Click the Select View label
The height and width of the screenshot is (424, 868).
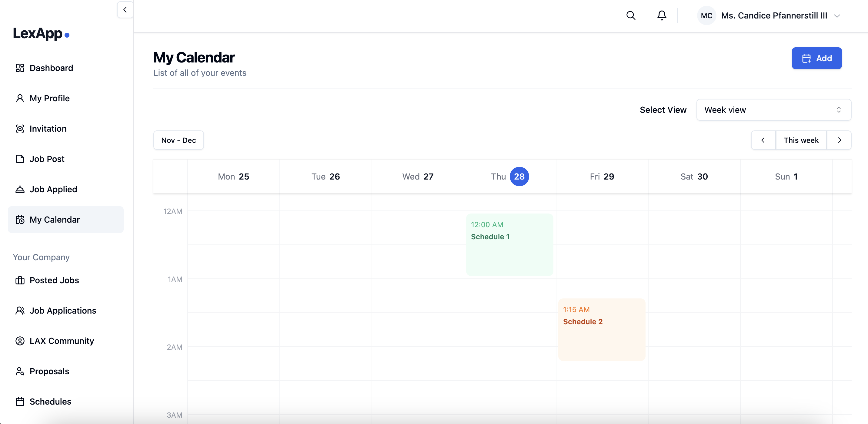[x=663, y=110]
